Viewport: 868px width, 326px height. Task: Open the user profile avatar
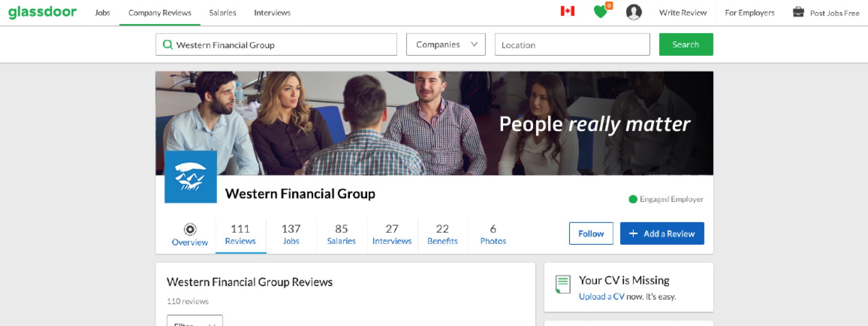tap(634, 12)
